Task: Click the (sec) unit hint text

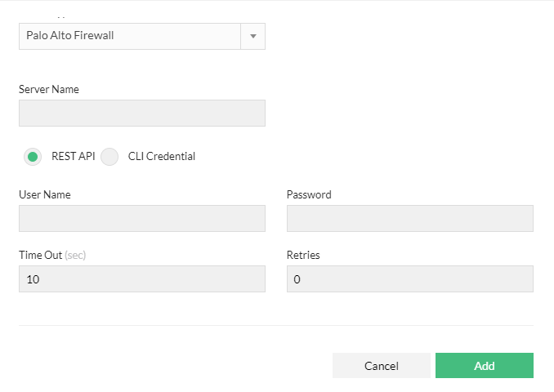Action: click(75, 255)
